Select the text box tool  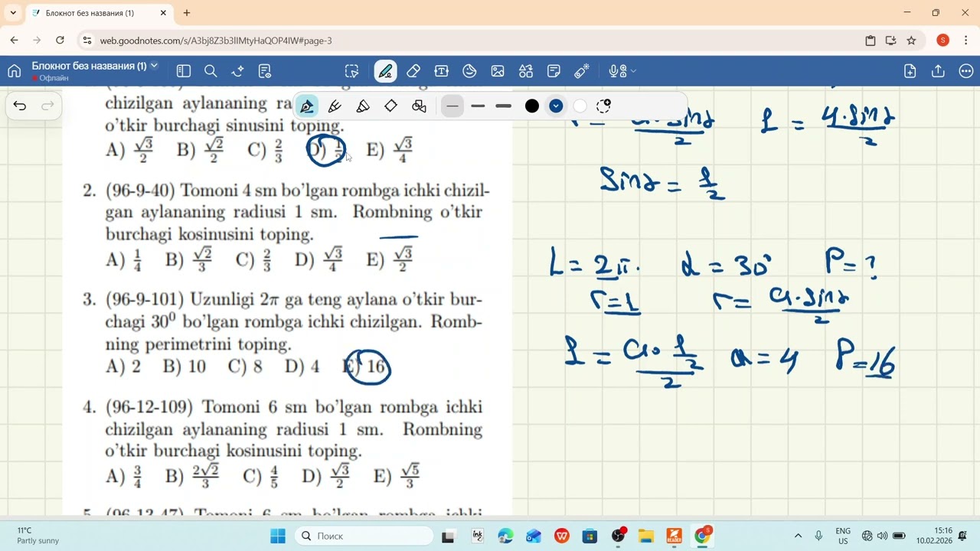pos(442,71)
